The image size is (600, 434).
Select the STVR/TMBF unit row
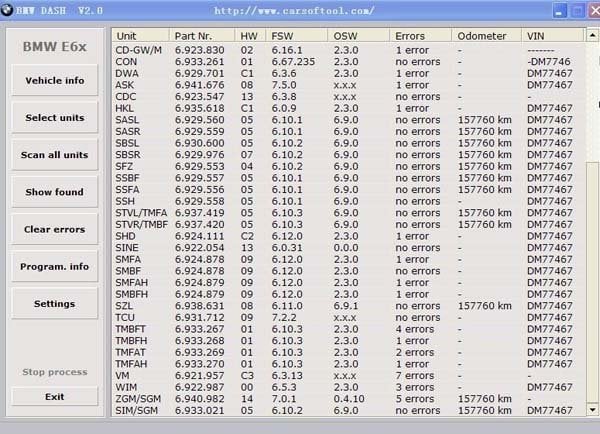pos(348,224)
